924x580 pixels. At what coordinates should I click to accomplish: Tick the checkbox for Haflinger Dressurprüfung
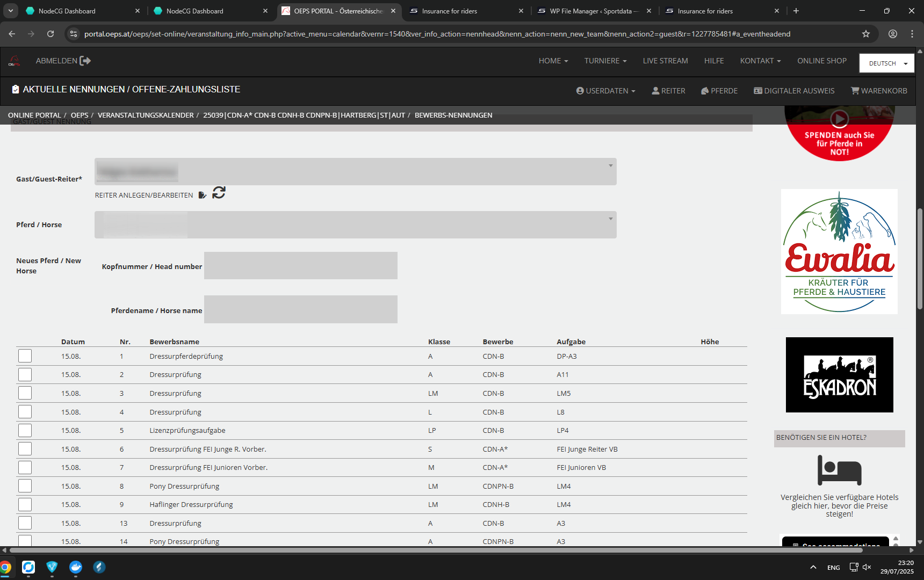click(25, 504)
